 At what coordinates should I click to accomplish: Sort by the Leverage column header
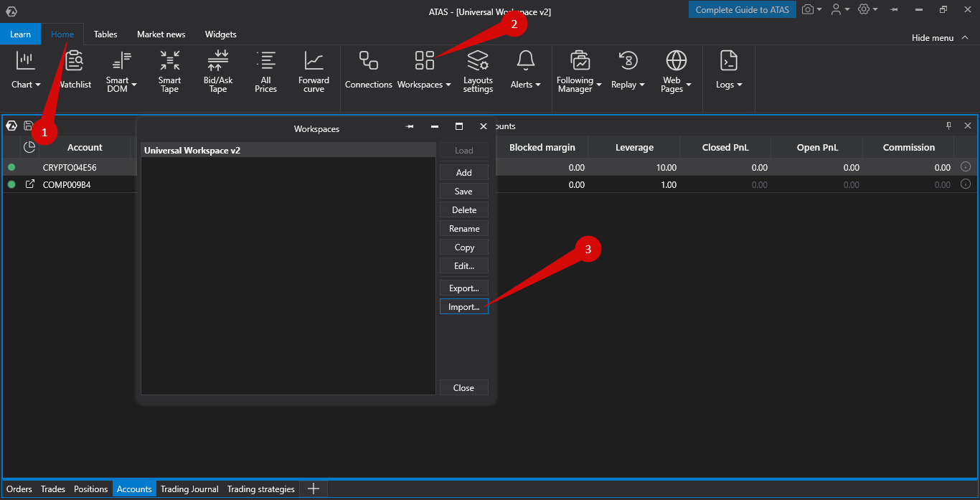(x=634, y=147)
